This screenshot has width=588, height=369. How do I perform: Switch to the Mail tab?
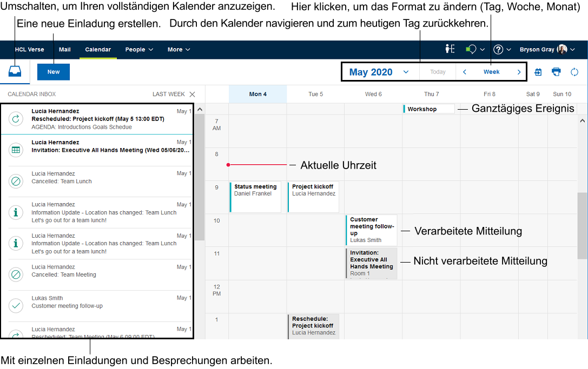pyautogui.click(x=64, y=50)
